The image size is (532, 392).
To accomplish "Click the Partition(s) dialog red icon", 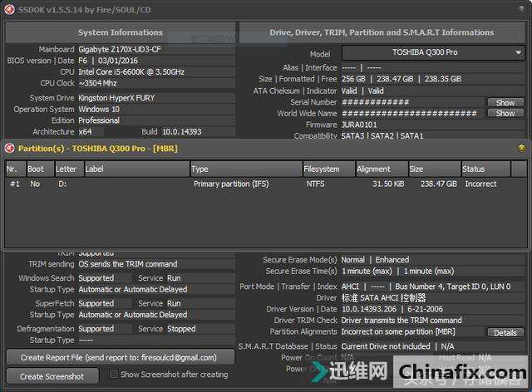I will point(9,148).
